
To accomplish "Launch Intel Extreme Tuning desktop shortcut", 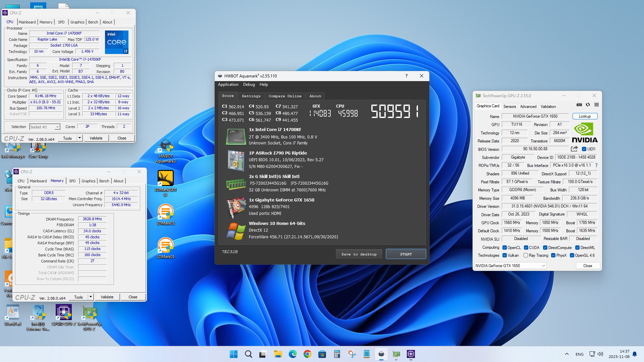I will click(38, 317).
